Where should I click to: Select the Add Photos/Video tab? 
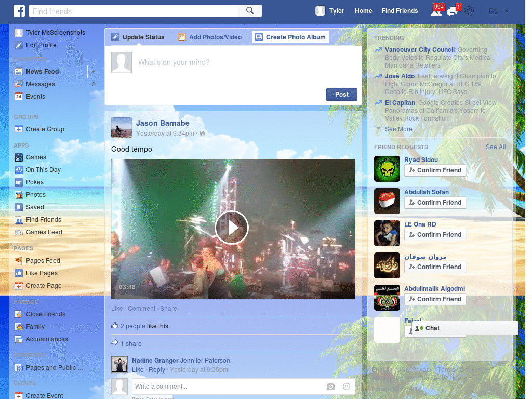pos(210,37)
